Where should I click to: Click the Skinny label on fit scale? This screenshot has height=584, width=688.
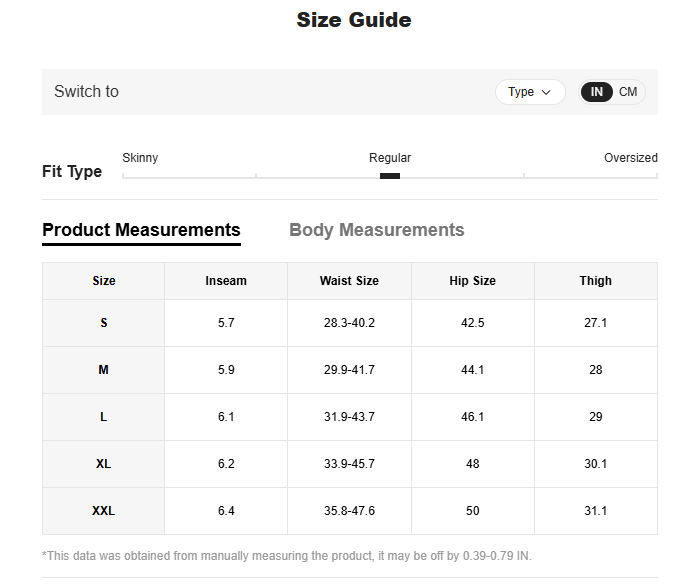tap(140, 158)
